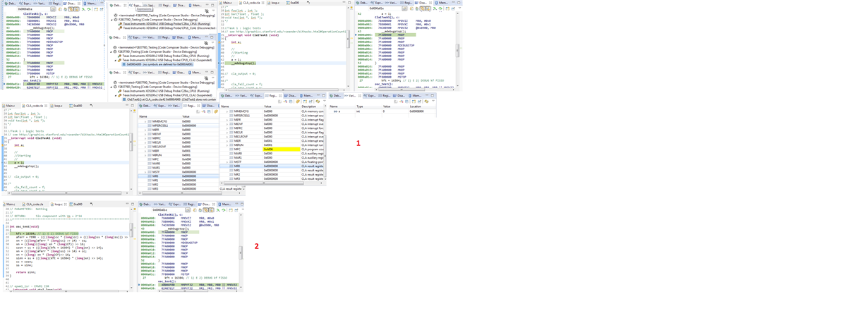Viewport: 868px width, 323px height.
Task: Open view menu dropdown in bottom Disassembly view
Action: point(243,209)
